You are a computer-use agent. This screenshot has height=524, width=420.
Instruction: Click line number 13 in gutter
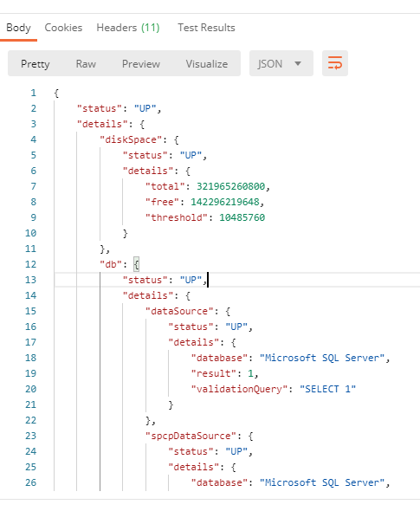[x=30, y=280]
